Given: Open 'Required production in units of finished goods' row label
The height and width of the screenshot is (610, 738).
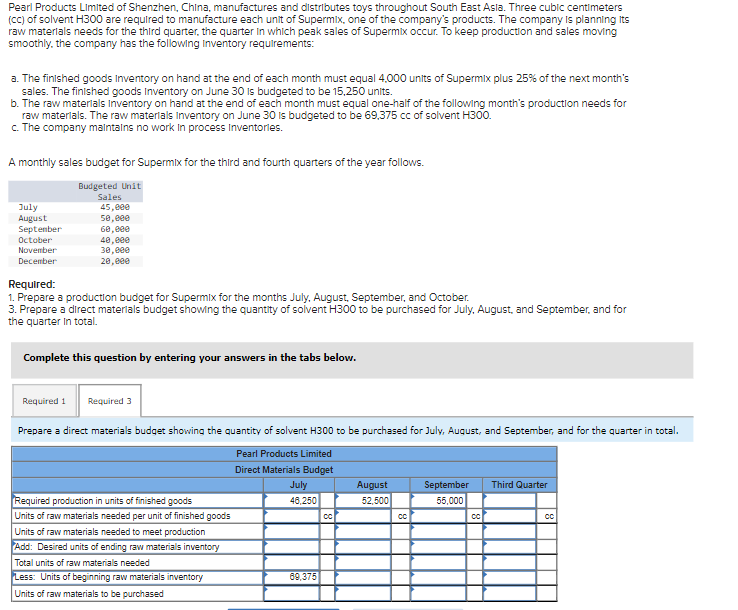Looking at the screenshot, I should pos(137,500).
